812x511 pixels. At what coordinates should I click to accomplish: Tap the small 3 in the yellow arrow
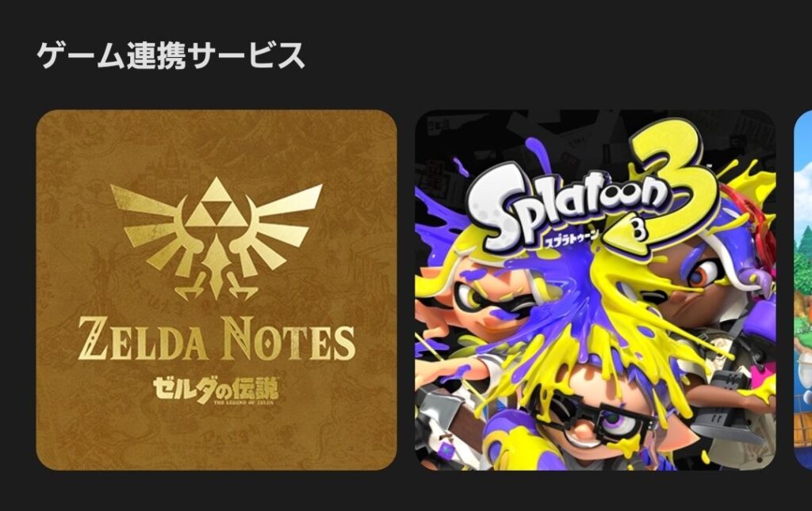pyautogui.click(x=638, y=231)
